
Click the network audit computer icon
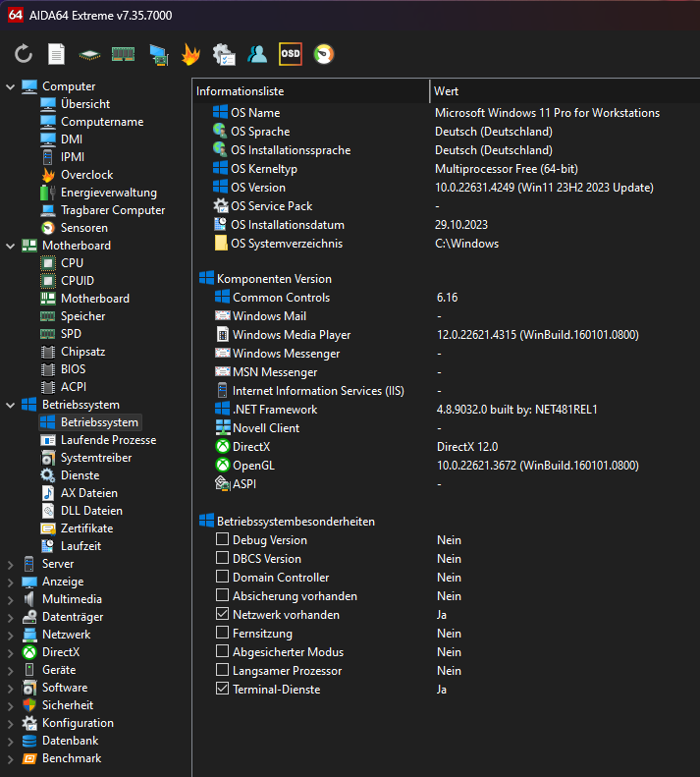click(x=158, y=54)
